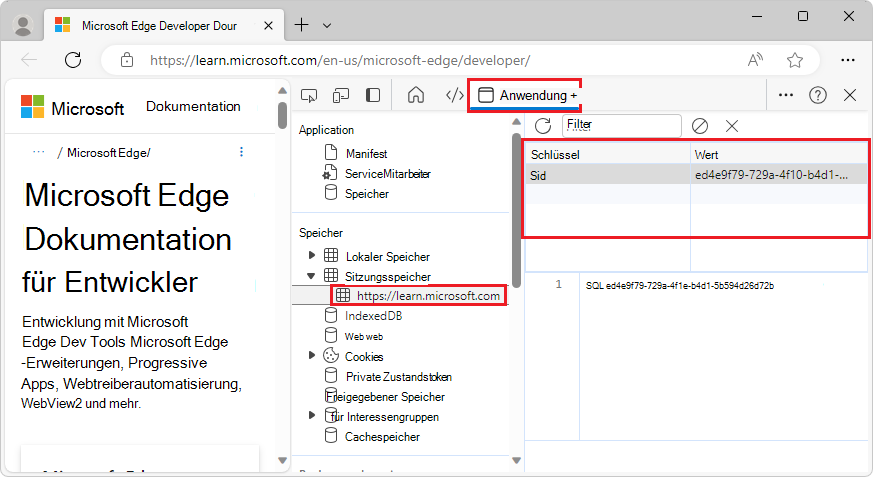Expand the Cookies node
This screenshot has width=873, height=477.
[312, 356]
